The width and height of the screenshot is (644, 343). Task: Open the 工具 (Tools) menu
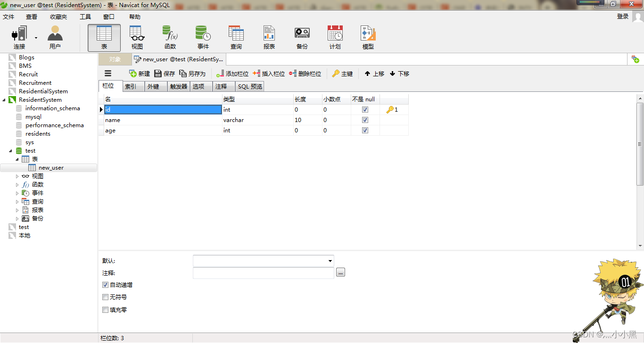(x=85, y=16)
